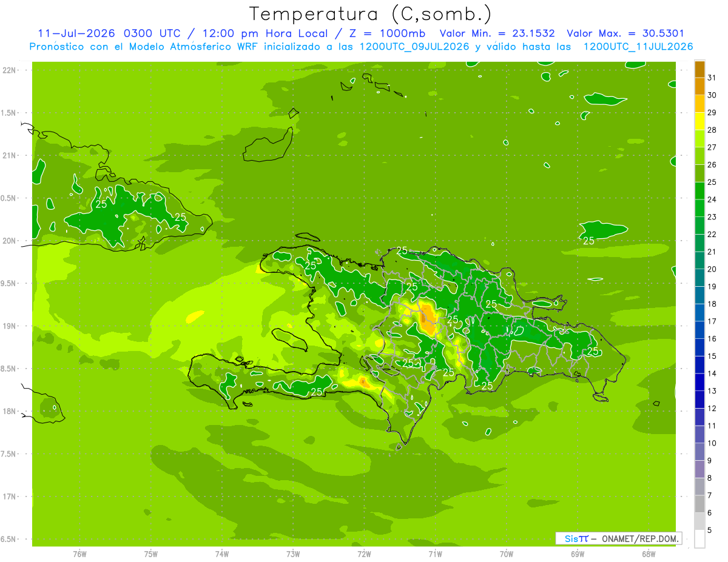Pick the lime swatch between 27 and 28
The width and height of the screenshot is (728, 562).
[699, 138]
